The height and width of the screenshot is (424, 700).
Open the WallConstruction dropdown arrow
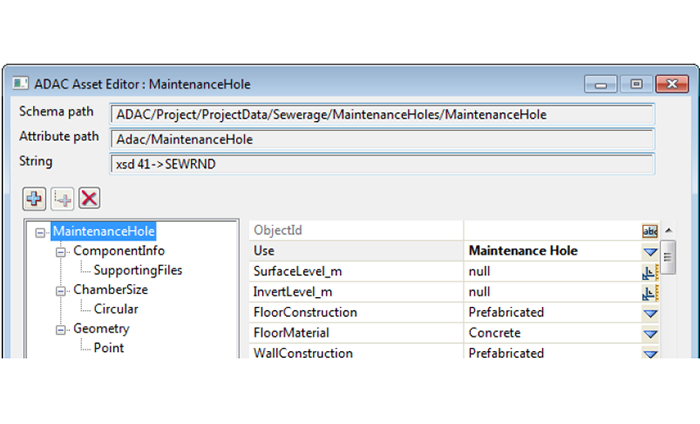[x=650, y=353]
